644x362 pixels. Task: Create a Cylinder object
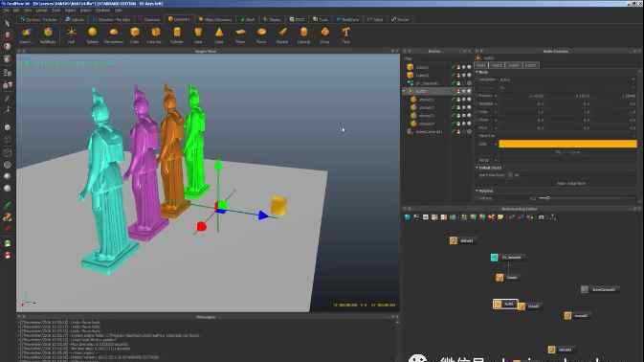pos(177,34)
